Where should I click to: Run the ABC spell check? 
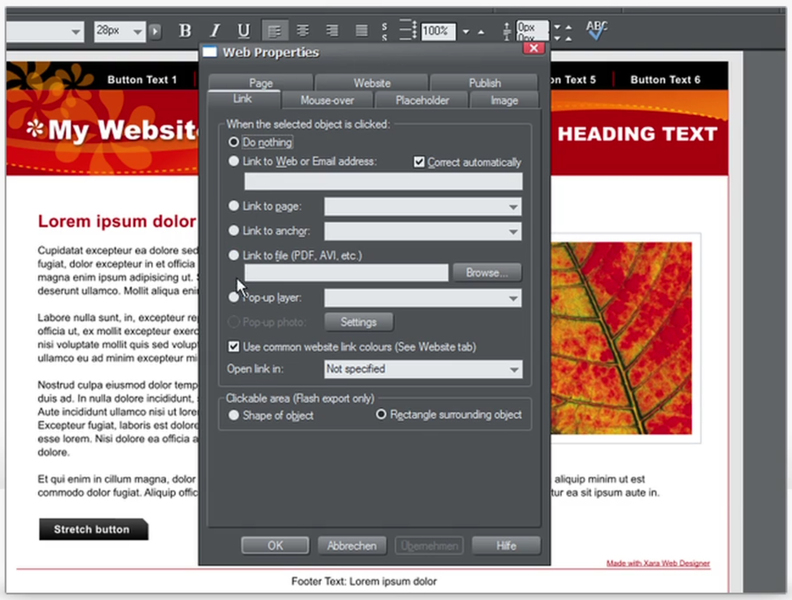(597, 30)
